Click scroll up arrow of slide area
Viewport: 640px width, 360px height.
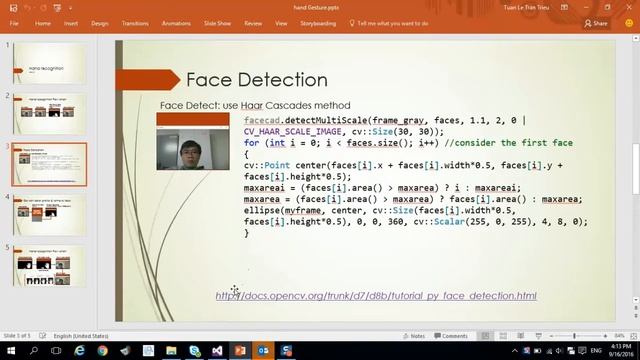[636, 38]
